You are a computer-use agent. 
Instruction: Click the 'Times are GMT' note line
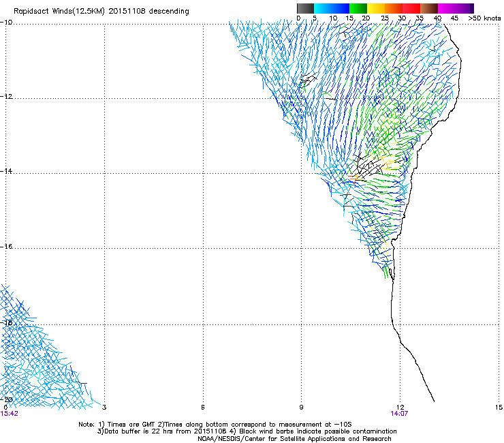[x=215, y=425]
